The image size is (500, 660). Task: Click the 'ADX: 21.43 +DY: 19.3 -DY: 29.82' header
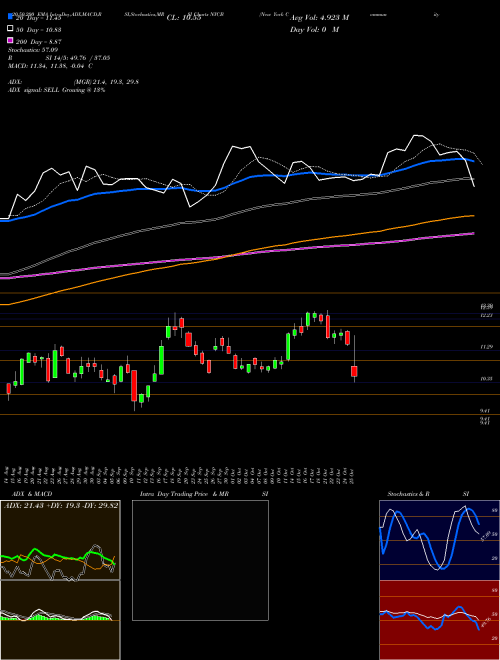[61, 505]
